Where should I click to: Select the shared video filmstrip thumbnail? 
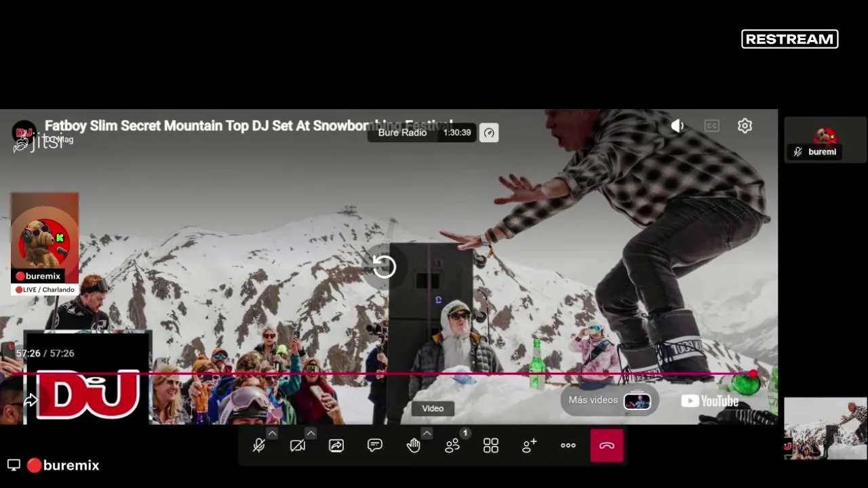(x=825, y=428)
